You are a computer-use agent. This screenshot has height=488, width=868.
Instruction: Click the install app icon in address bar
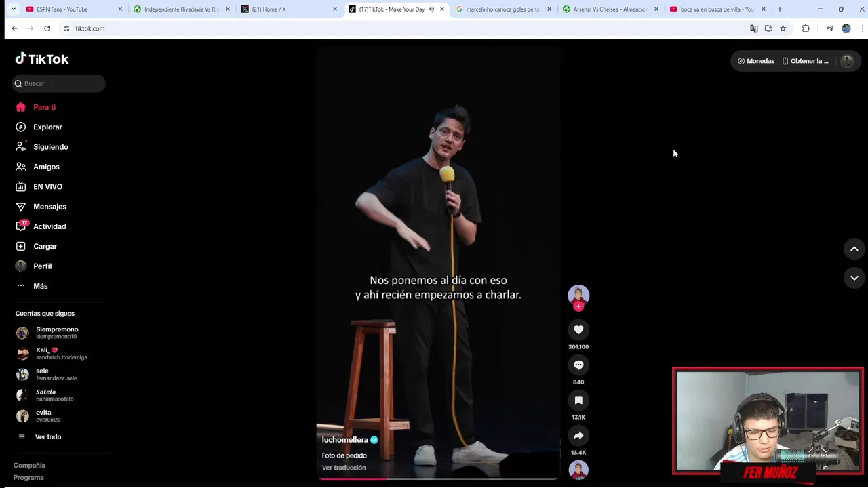click(768, 28)
